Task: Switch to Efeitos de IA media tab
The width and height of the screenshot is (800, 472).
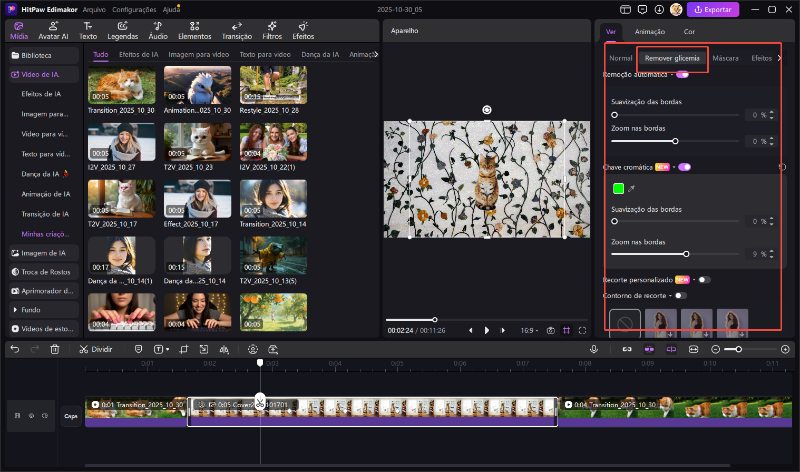Action: [x=139, y=54]
